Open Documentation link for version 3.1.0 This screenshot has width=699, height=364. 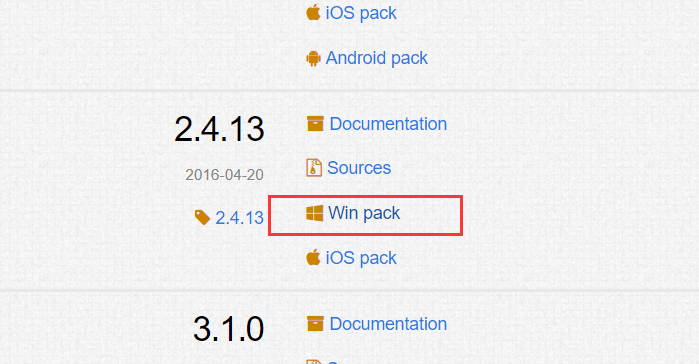click(388, 324)
